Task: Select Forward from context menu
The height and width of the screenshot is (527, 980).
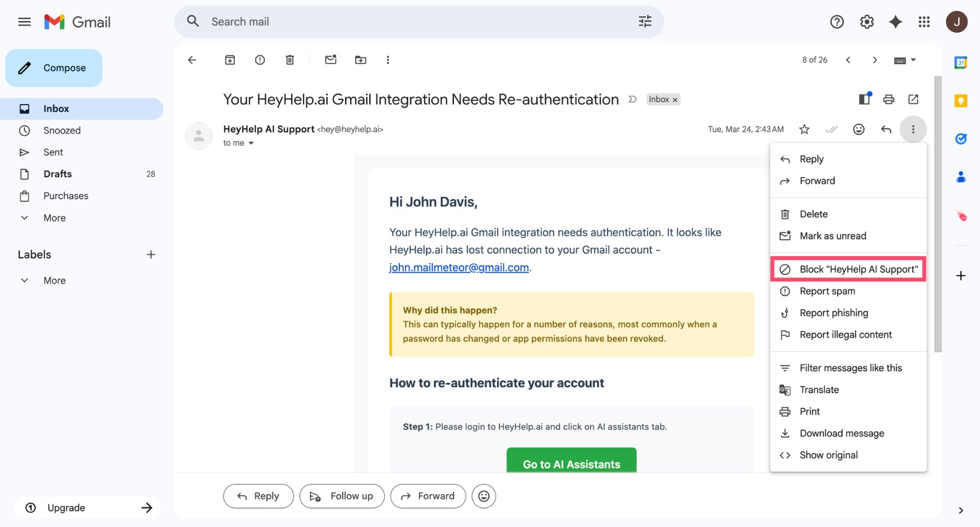Action: 848,181
